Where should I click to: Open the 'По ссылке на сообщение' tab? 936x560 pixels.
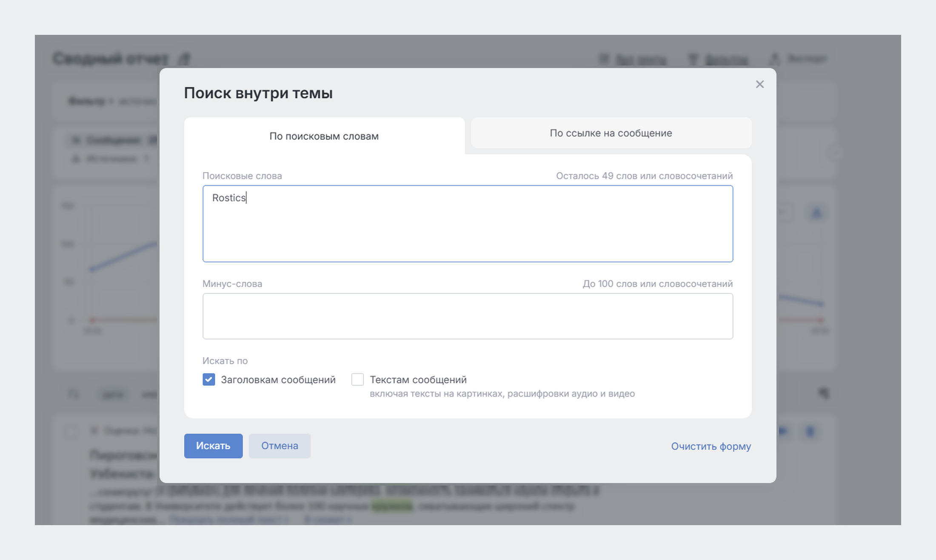pyautogui.click(x=611, y=133)
